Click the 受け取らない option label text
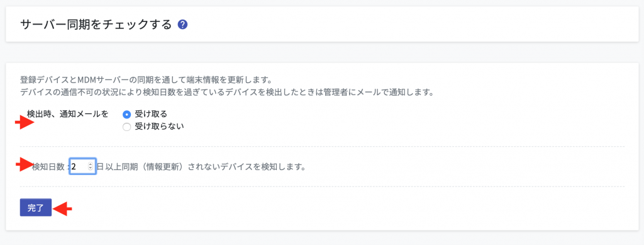 [x=159, y=126]
